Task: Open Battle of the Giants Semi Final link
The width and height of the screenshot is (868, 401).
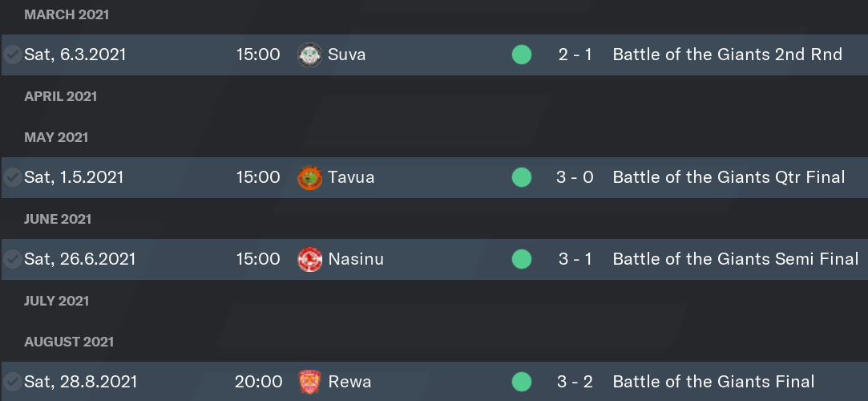Action: pos(736,259)
